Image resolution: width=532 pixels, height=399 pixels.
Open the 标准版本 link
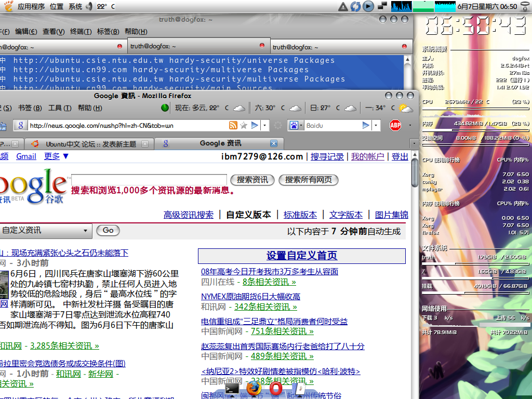[x=300, y=215]
